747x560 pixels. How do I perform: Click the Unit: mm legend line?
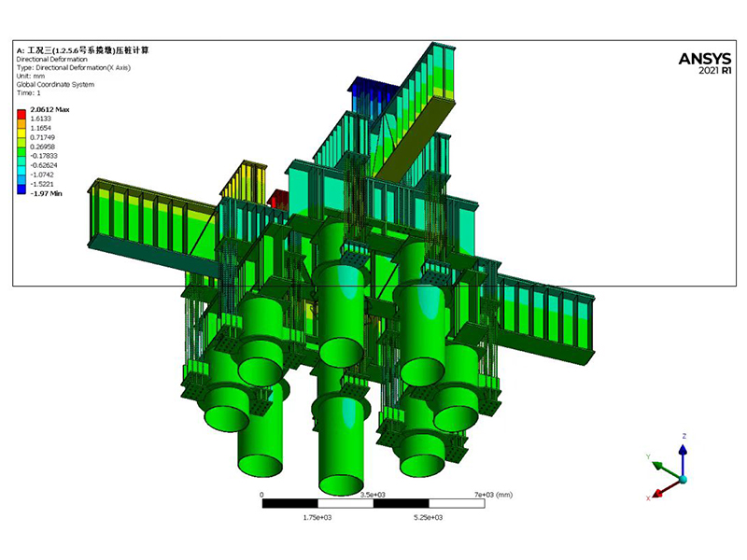click(x=31, y=77)
